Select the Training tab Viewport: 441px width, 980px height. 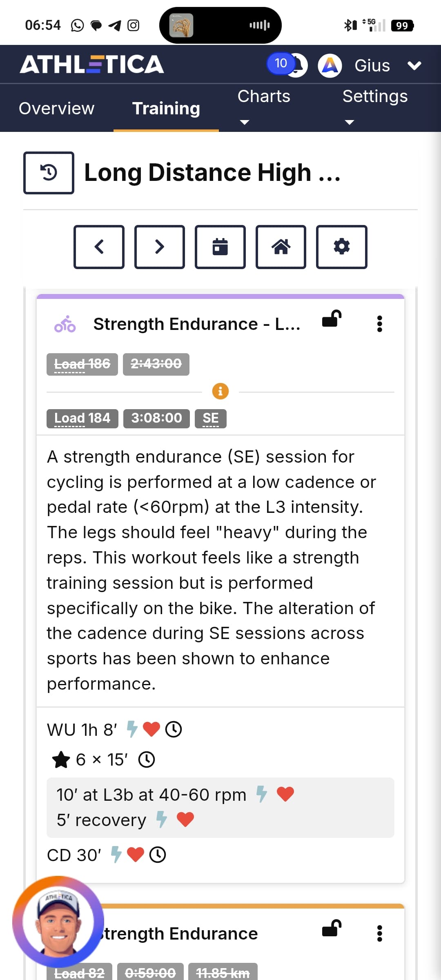pyautogui.click(x=166, y=109)
